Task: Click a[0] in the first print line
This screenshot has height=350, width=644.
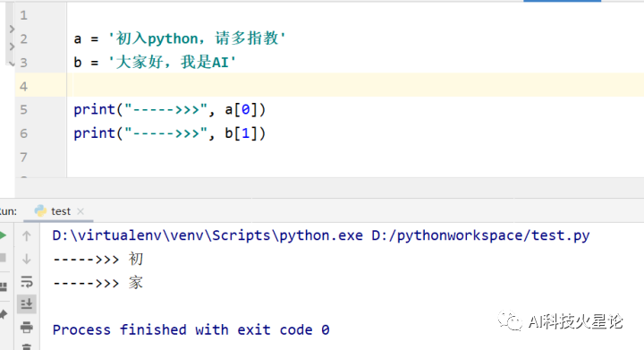Action: click(x=241, y=110)
